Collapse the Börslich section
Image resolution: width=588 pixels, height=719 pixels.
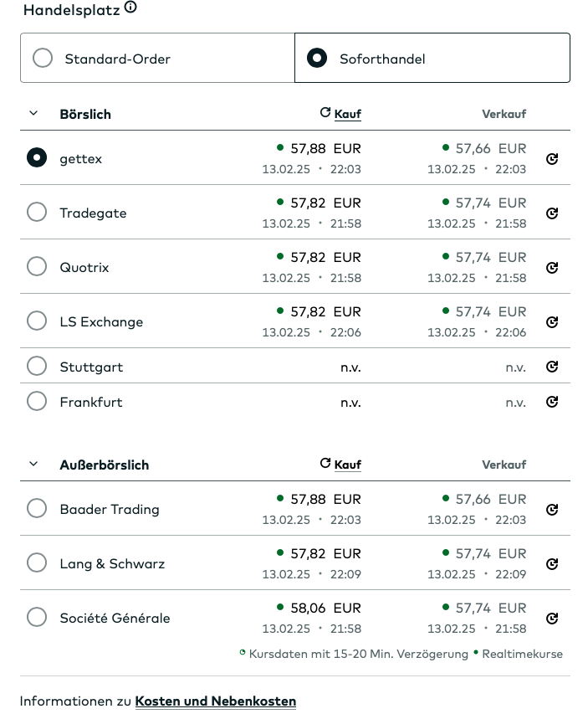click(33, 113)
